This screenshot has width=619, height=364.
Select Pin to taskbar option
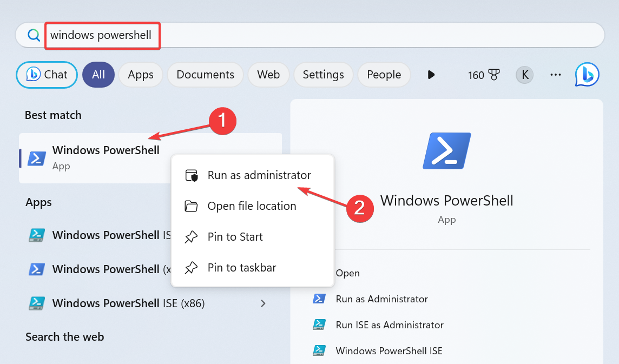pos(242,268)
